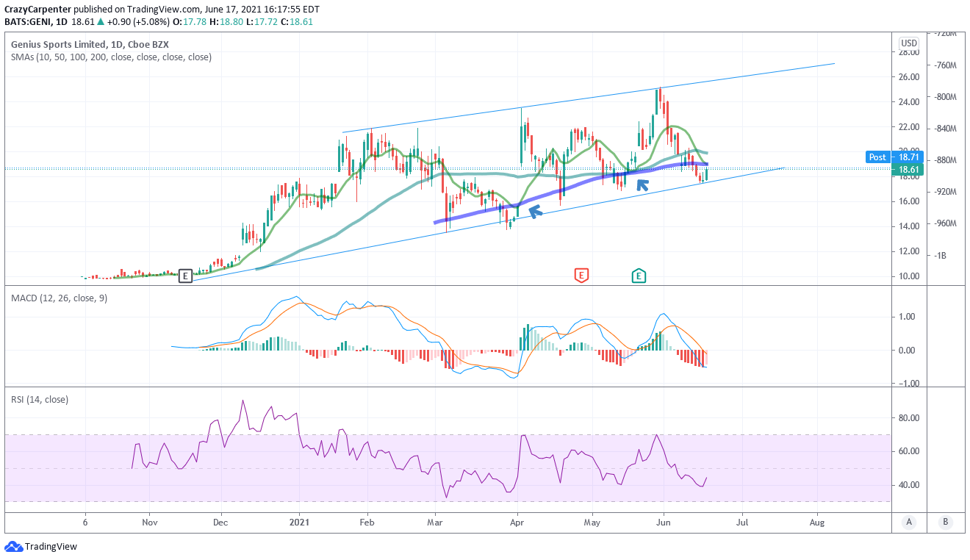
Task: Open the USD currency selector
Action: click(909, 43)
